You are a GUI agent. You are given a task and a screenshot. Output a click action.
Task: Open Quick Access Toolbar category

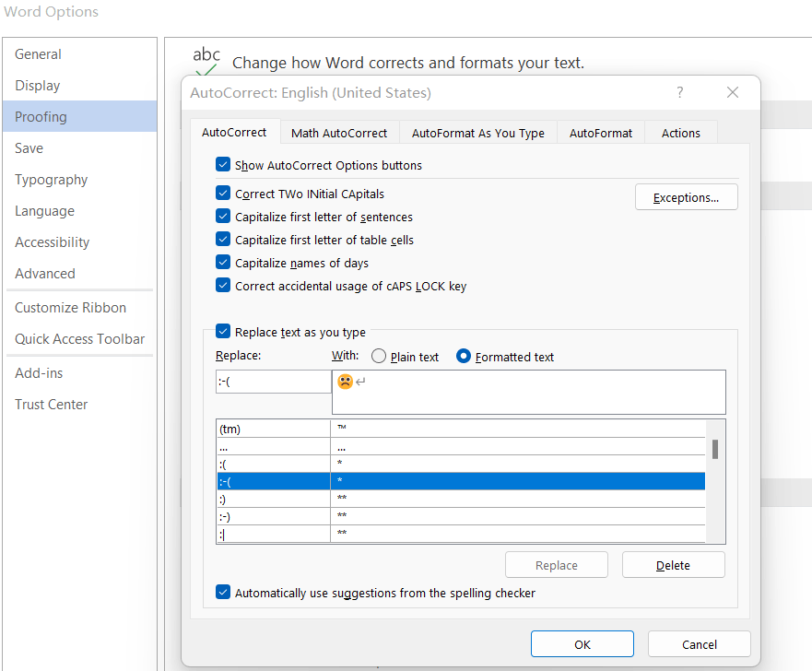80,338
